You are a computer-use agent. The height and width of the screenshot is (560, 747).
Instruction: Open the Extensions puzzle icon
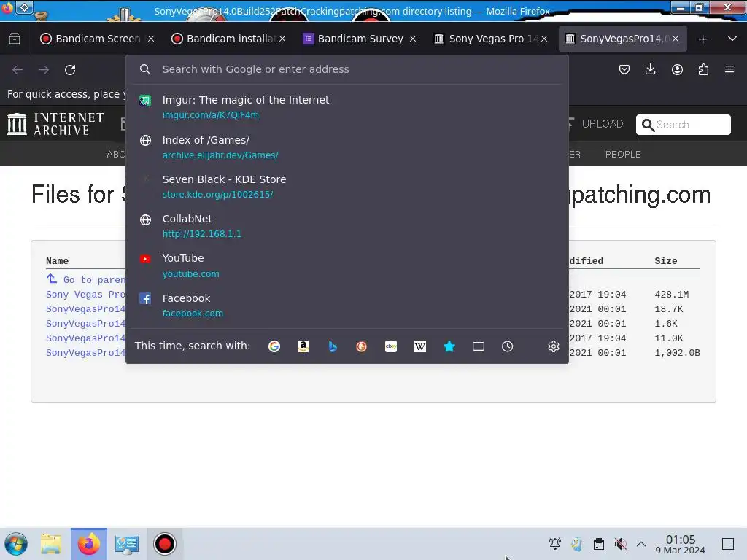pos(703,69)
